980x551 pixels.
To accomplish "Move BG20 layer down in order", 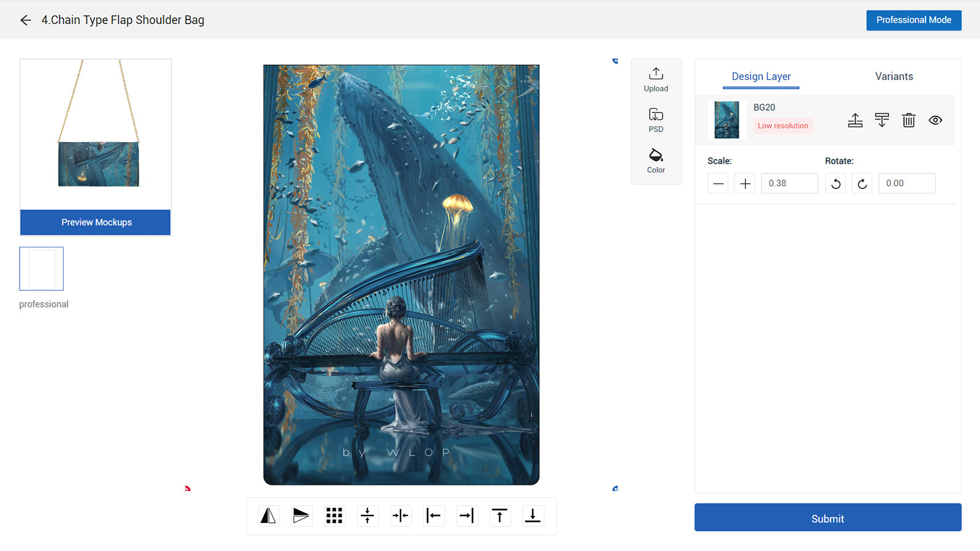I will click(882, 120).
